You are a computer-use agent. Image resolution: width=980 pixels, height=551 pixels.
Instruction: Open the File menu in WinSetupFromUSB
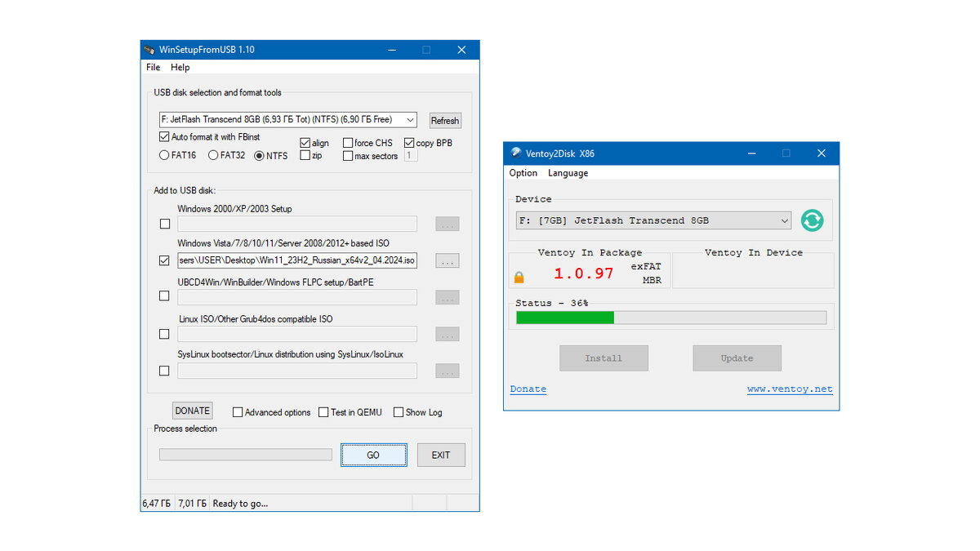[x=152, y=67]
